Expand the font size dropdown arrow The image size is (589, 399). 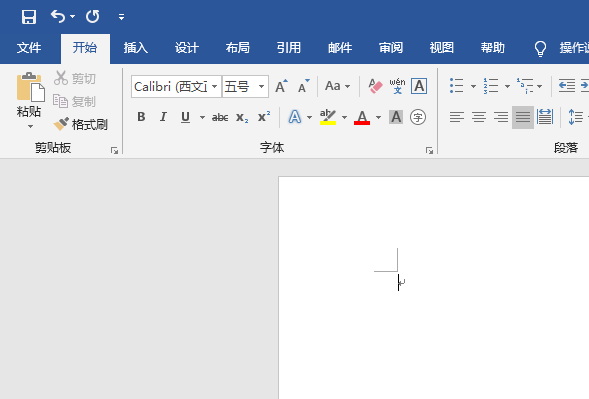(261, 87)
